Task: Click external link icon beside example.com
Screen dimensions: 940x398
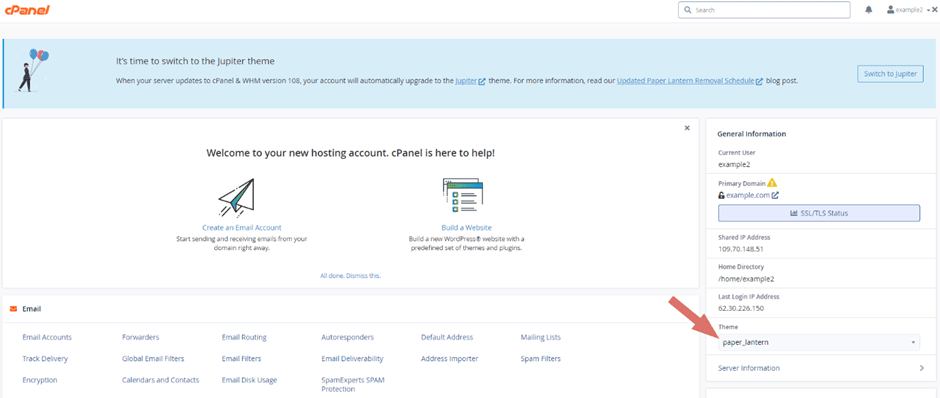Action: 775,195
